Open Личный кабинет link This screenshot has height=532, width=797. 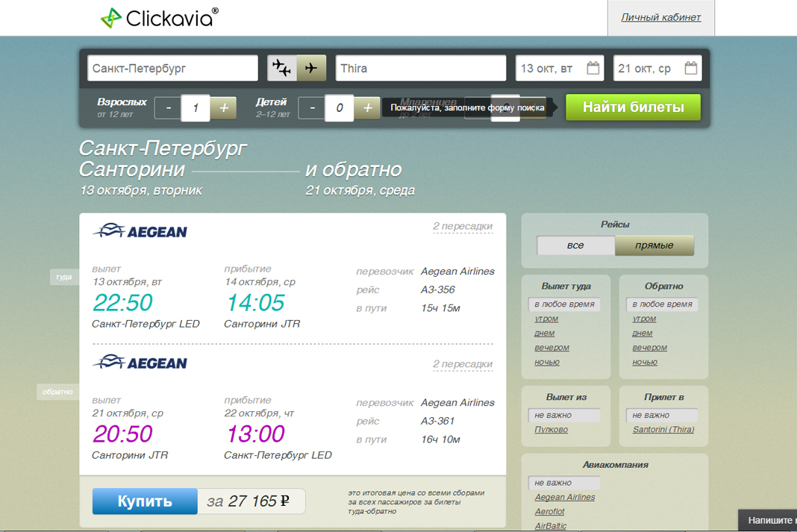660,17
